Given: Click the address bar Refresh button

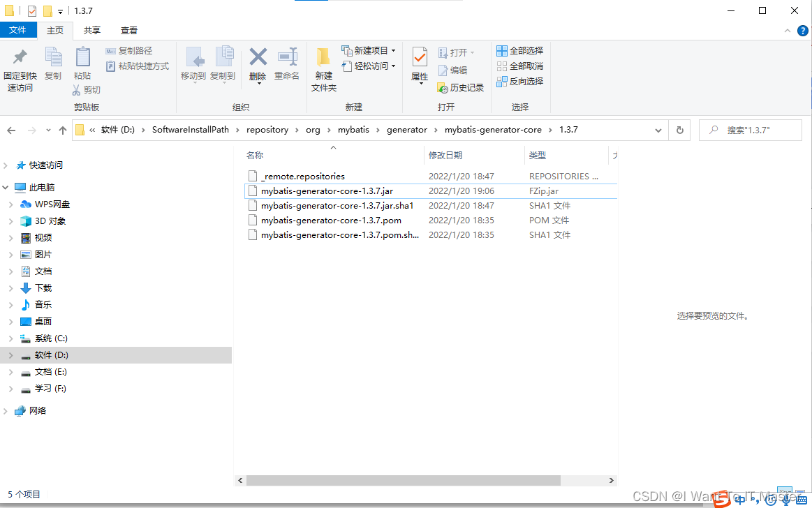Looking at the screenshot, I should click(680, 130).
